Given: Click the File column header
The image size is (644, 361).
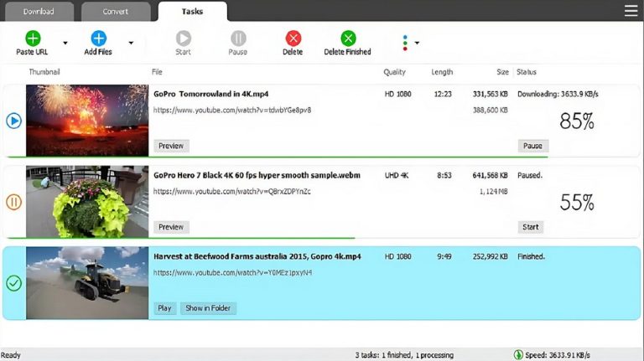Looking at the screenshot, I should (x=157, y=72).
